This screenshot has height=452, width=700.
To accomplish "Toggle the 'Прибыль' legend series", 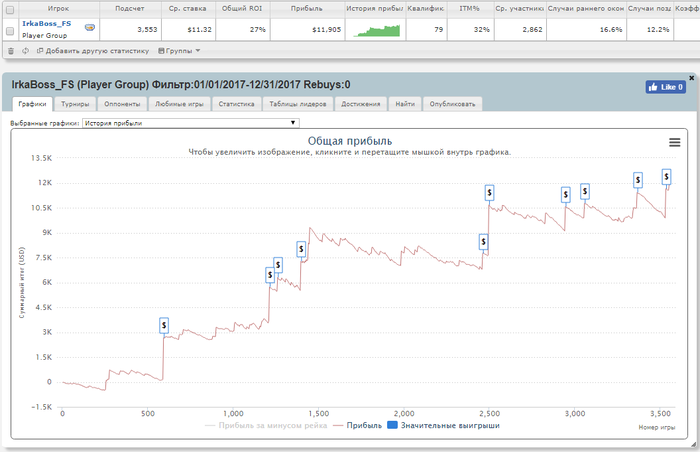I will (x=358, y=426).
